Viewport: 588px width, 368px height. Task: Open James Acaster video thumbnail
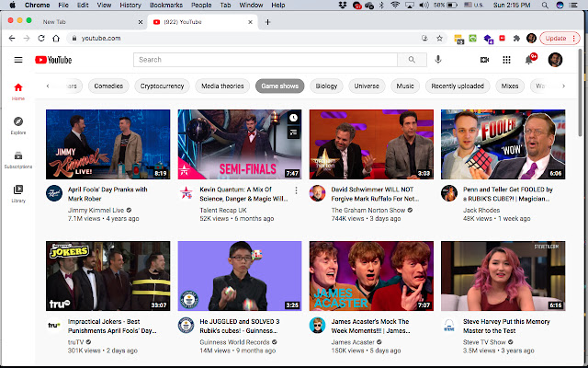pos(371,276)
